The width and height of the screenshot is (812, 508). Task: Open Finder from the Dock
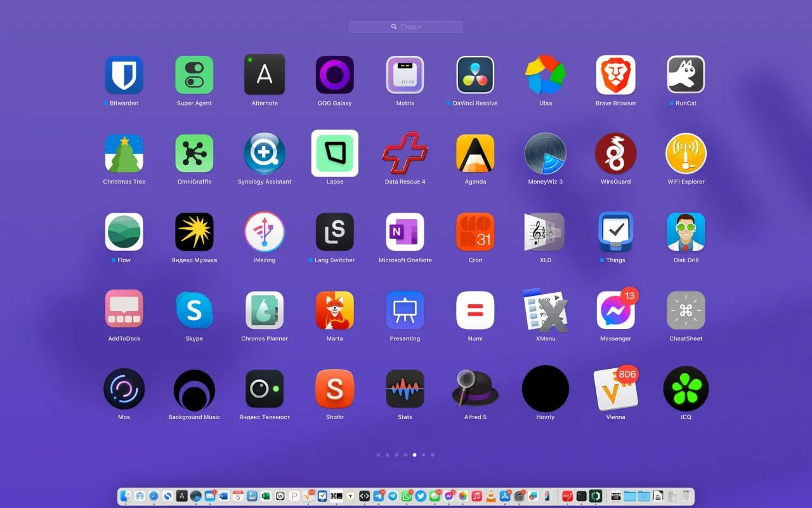126,496
